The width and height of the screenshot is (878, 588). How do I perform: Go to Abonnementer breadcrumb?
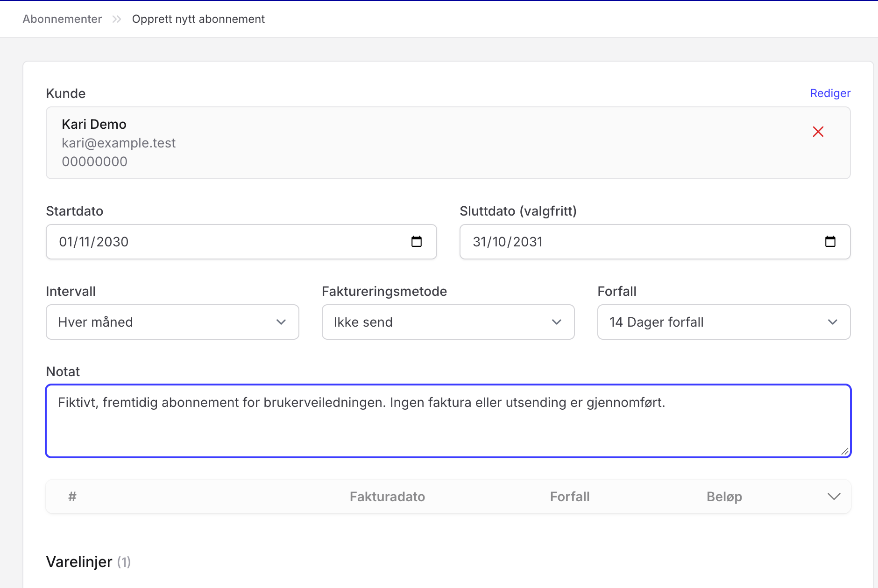62,19
